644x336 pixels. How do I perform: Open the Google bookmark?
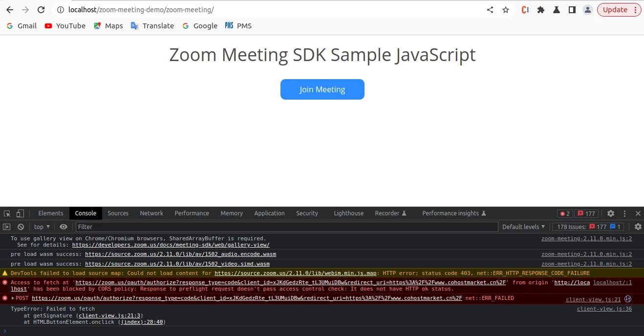tap(200, 26)
